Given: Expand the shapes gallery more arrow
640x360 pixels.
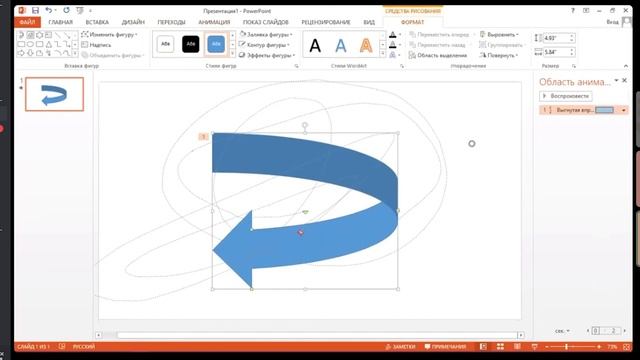Looking at the screenshot, I should click(75, 53).
